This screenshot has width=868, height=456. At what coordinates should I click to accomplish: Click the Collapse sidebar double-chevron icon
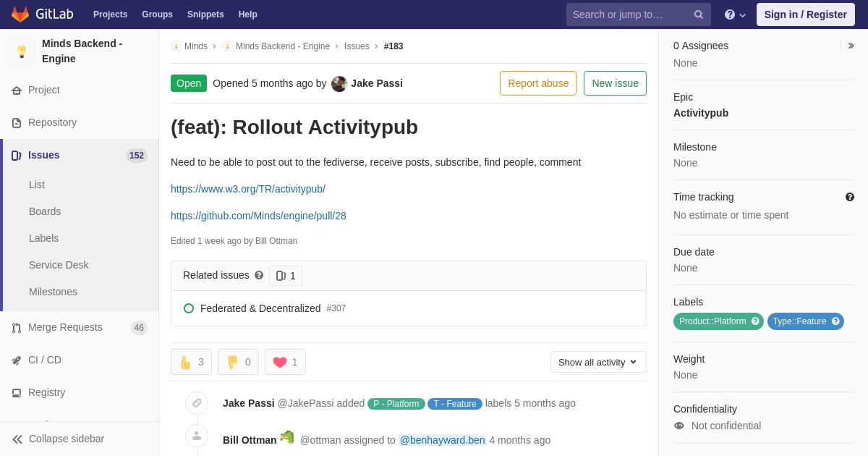[x=17, y=439]
